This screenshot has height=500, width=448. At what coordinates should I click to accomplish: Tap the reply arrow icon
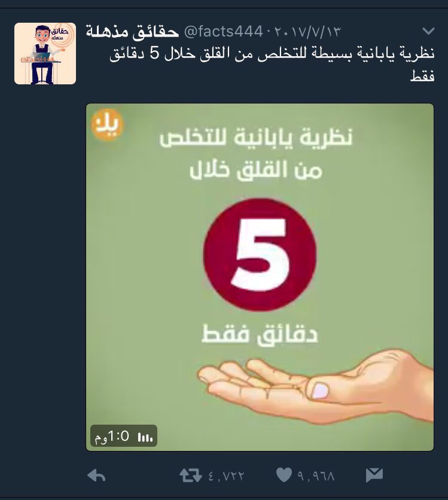96,475
